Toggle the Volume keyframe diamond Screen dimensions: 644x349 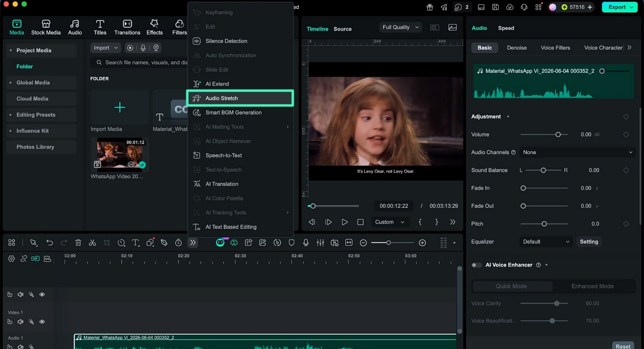tap(626, 135)
